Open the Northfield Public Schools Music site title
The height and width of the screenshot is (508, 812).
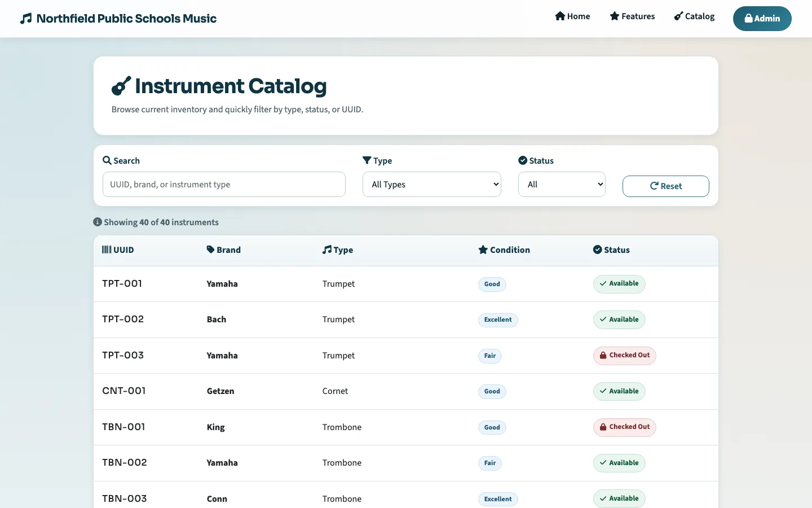point(126,19)
